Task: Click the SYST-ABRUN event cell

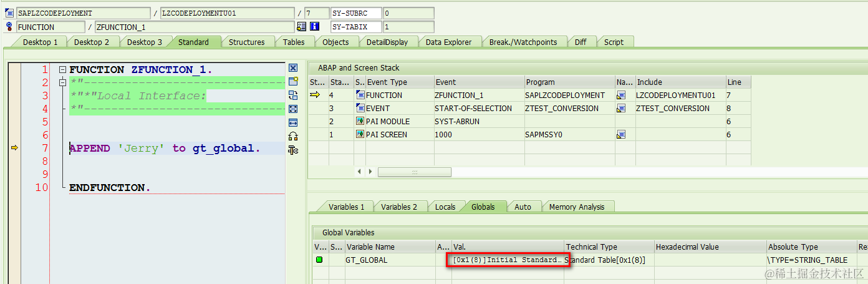Action: pos(479,122)
